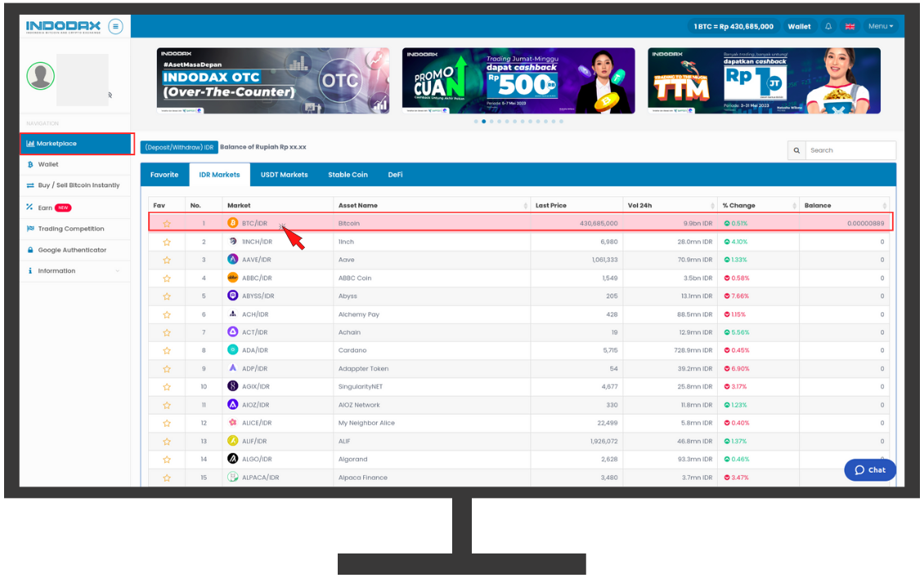Open Buy / Sell Bitcoin Instantly
This screenshot has height=578, width=924.
click(x=75, y=185)
